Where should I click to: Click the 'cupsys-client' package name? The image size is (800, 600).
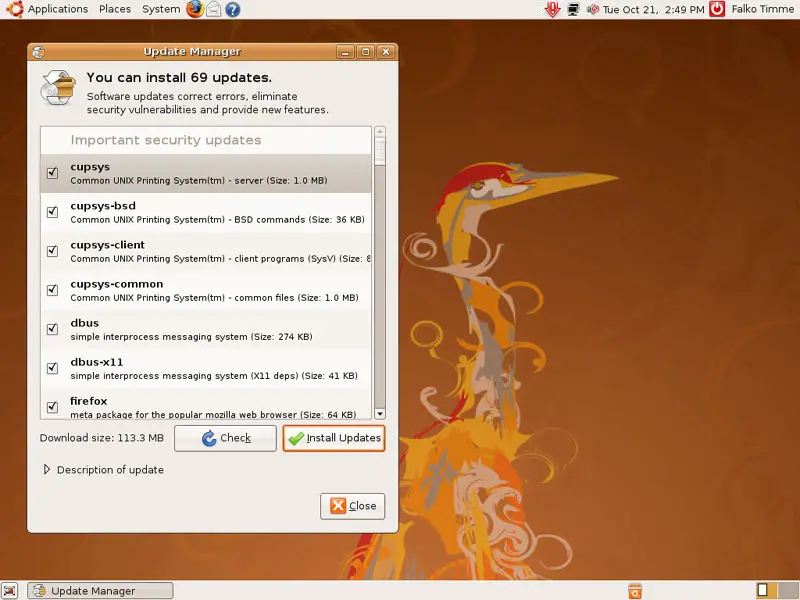(108, 245)
